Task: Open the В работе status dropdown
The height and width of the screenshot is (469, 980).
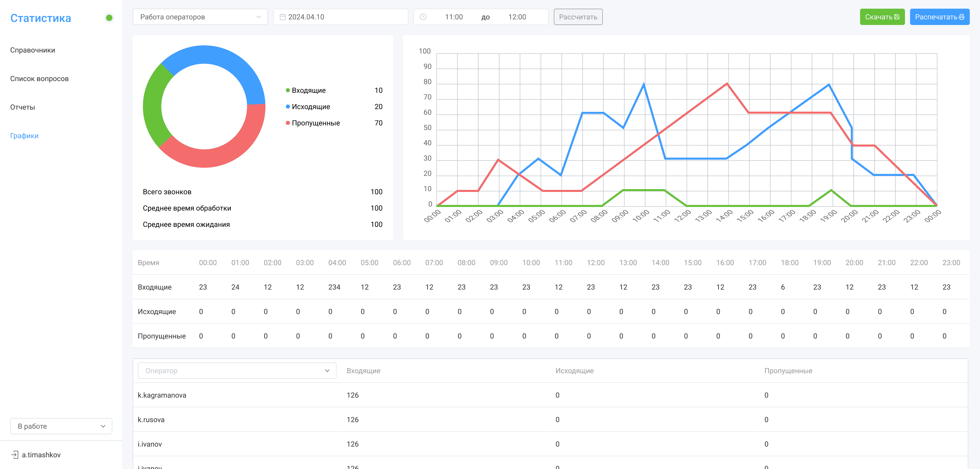Action: click(61, 426)
